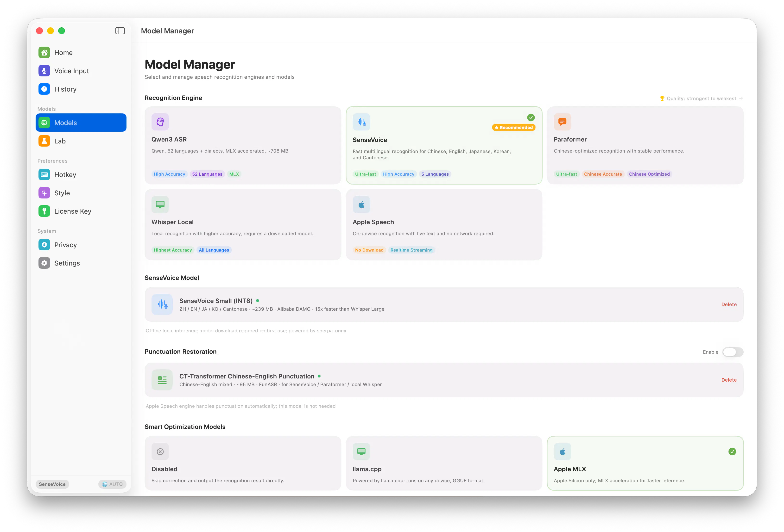Click the Apple MLX apple icon
784x532 pixels.
point(562,452)
